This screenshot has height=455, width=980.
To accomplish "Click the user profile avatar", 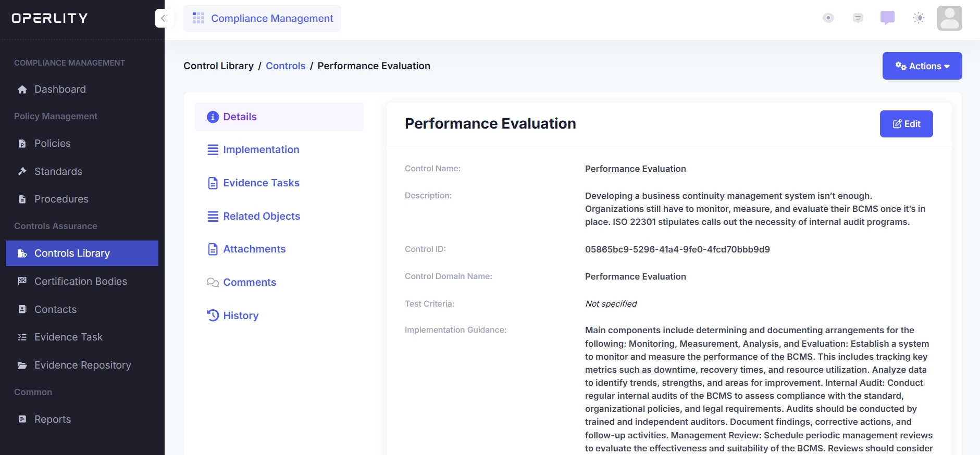I will click(x=949, y=18).
